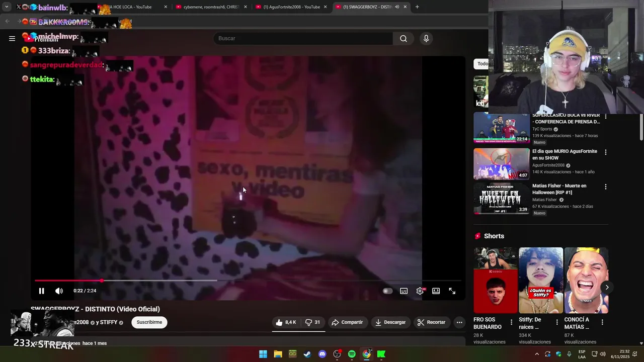This screenshot has width=644, height=362.
Task: Open CONOCÍ A MATÍAS short thumbnail
Action: pyautogui.click(x=586, y=280)
